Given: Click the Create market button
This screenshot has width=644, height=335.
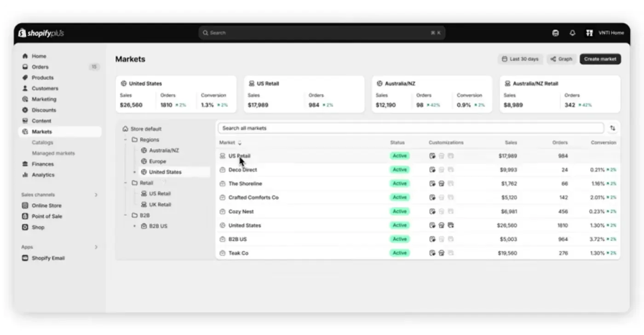Looking at the screenshot, I should [x=600, y=59].
